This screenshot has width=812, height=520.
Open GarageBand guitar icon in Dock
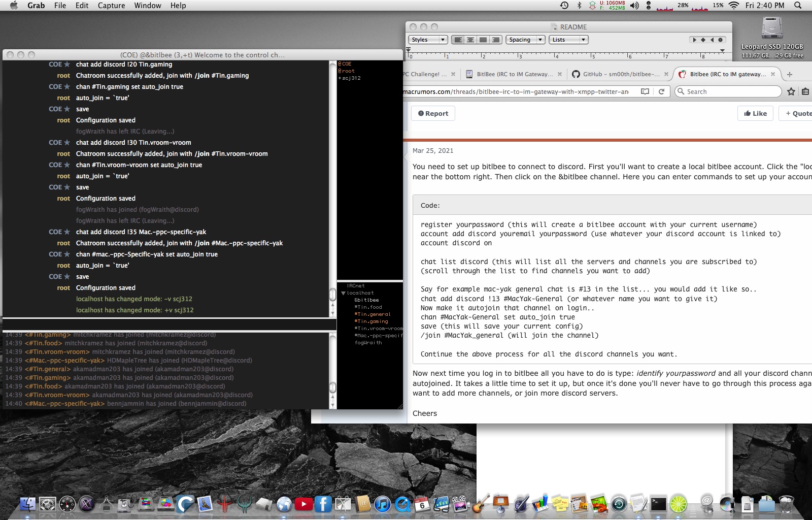(x=481, y=504)
